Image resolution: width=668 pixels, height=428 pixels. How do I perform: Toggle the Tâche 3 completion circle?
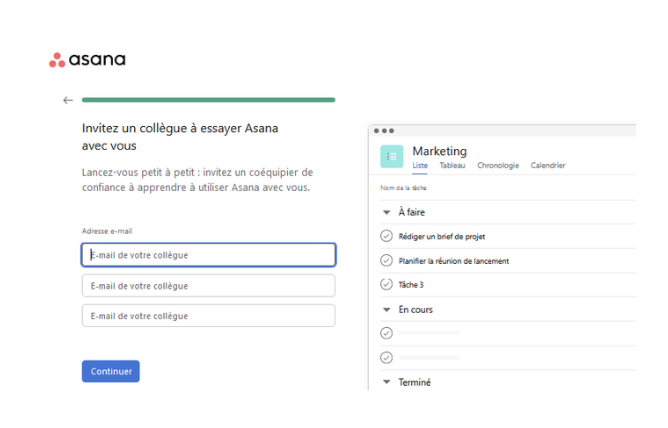coord(387,284)
